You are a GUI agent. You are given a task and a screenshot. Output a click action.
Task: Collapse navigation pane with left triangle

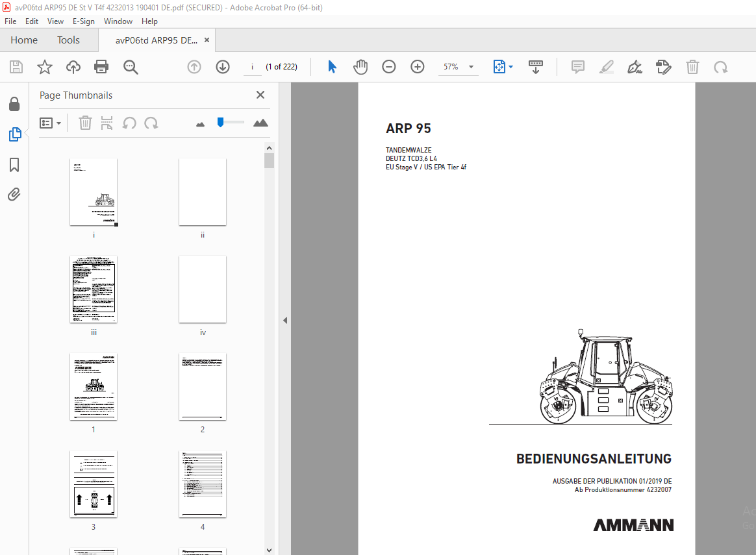point(285,320)
